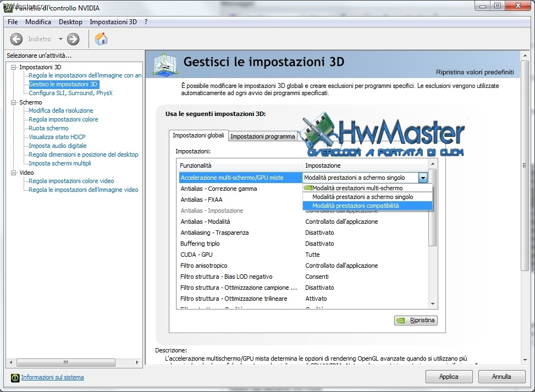Open Modifica della risoluzione
The width and height of the screenshot is (535, 392).
click(60, 111)
